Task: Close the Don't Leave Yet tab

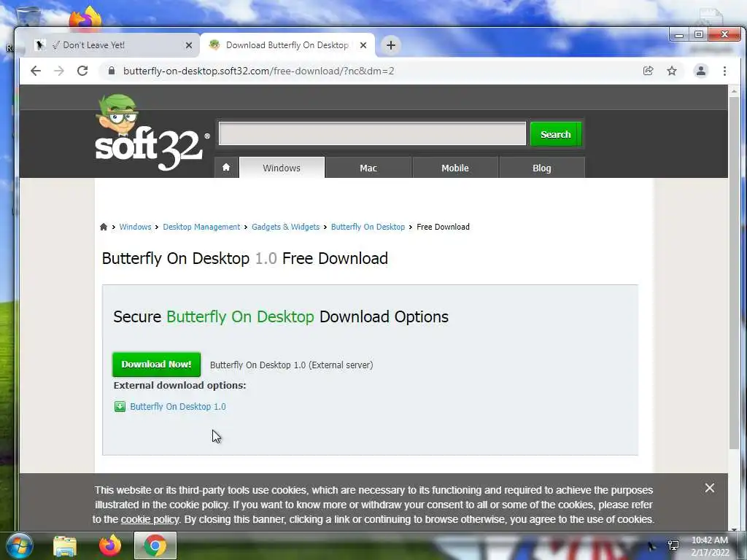Action: [x=189, y=45]
